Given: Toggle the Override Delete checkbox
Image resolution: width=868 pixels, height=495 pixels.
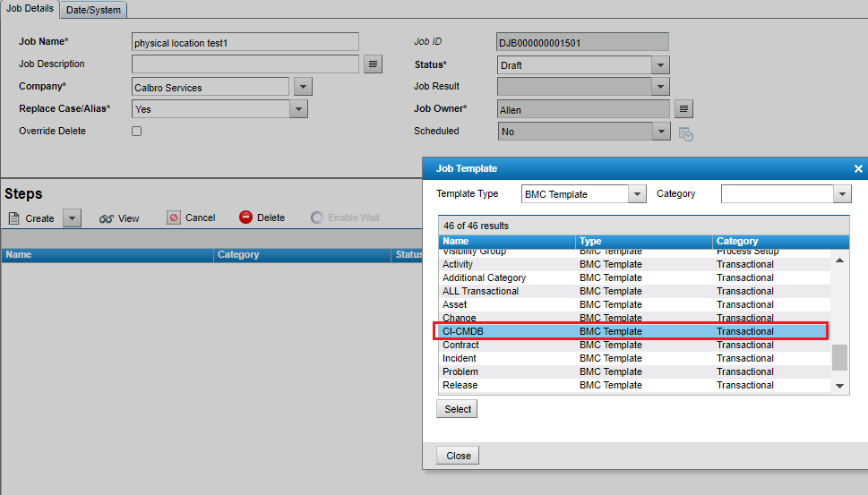Looking at the screenshot, I should (x=137, y=131).
